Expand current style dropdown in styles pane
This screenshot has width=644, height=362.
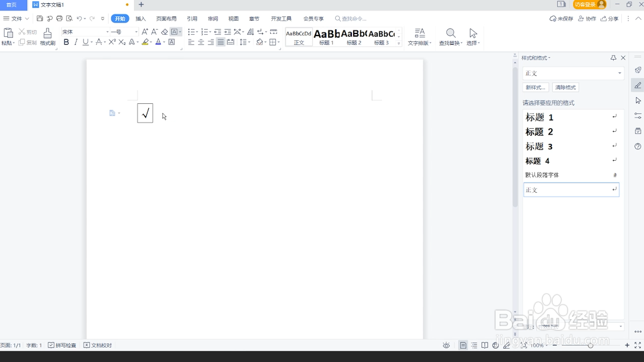point(620,73)
